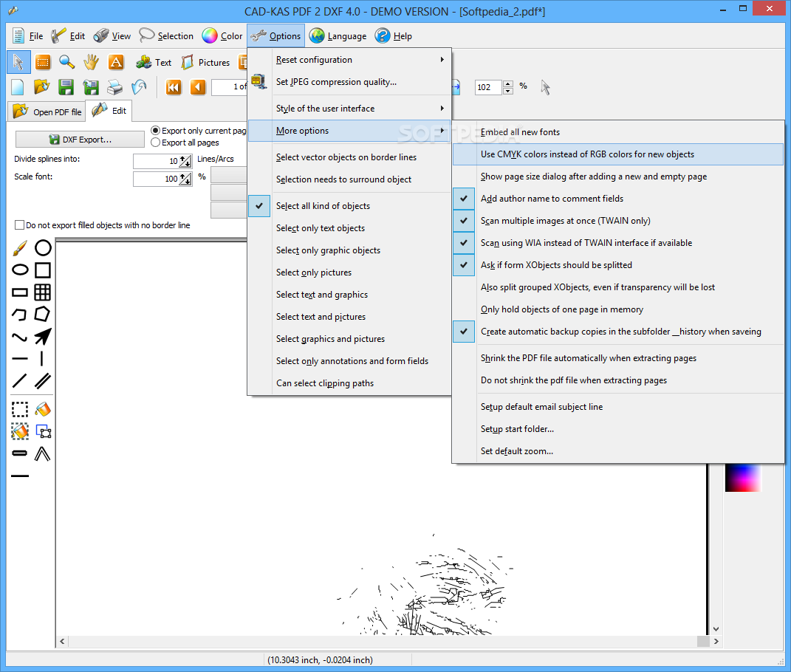Open the Language menu

(338, 36)
